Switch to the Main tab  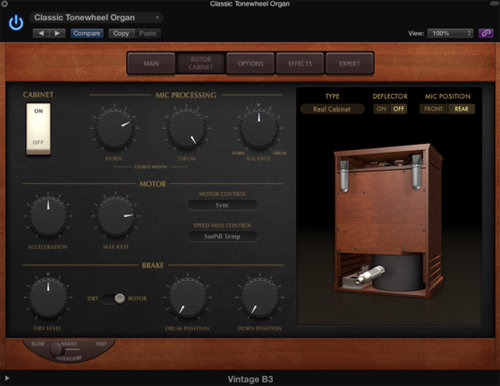[151, 63]
